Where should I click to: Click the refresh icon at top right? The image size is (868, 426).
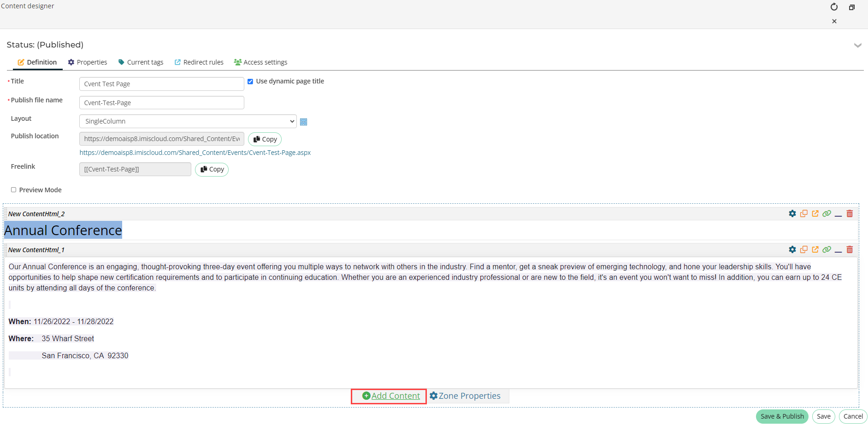(x=834, y=7)
